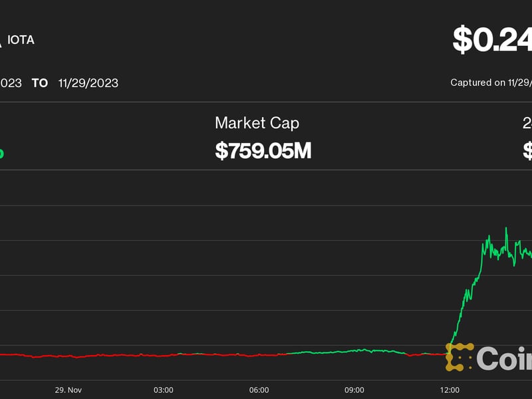Select the 06:00 time axis marker
The height and width of the screenshot is (399, 532).
[259, 390]
